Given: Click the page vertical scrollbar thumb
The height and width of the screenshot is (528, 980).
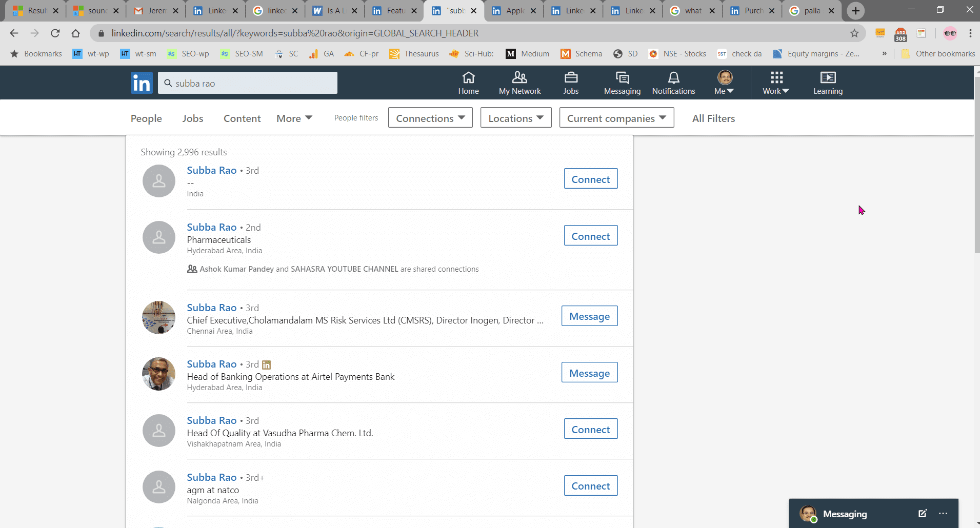Looking at the screenshot, I should coord(976,164).
